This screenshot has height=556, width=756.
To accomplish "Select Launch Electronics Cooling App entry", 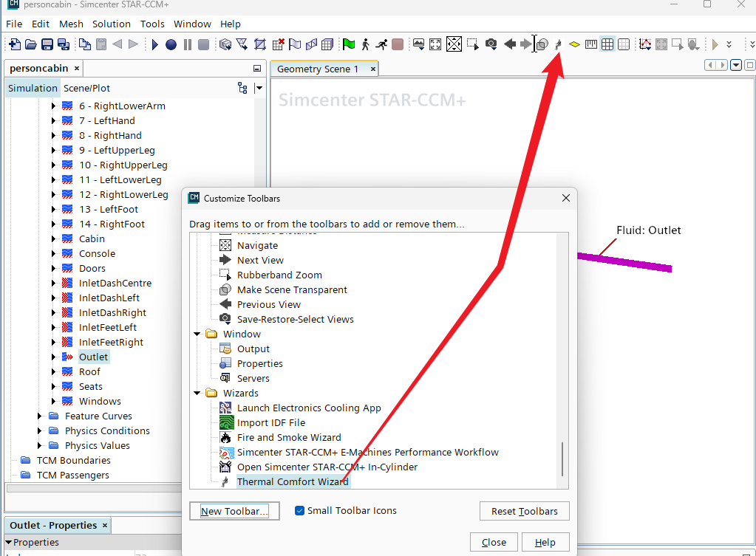I will coord(309,408).
